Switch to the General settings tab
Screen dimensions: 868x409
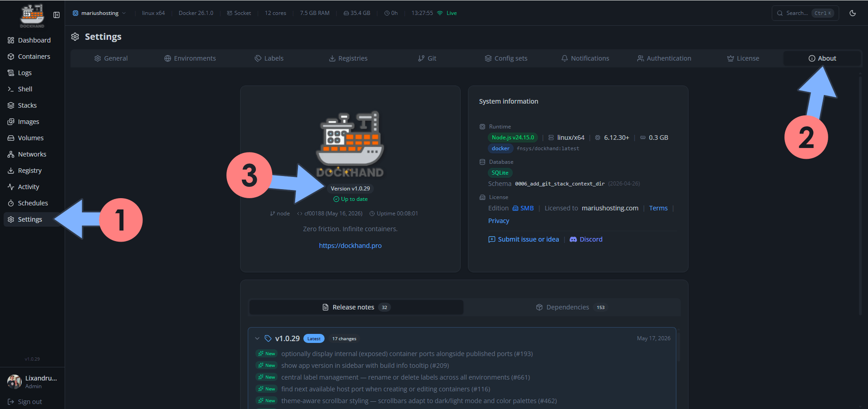pyautogui.click(x=111, y=58)
